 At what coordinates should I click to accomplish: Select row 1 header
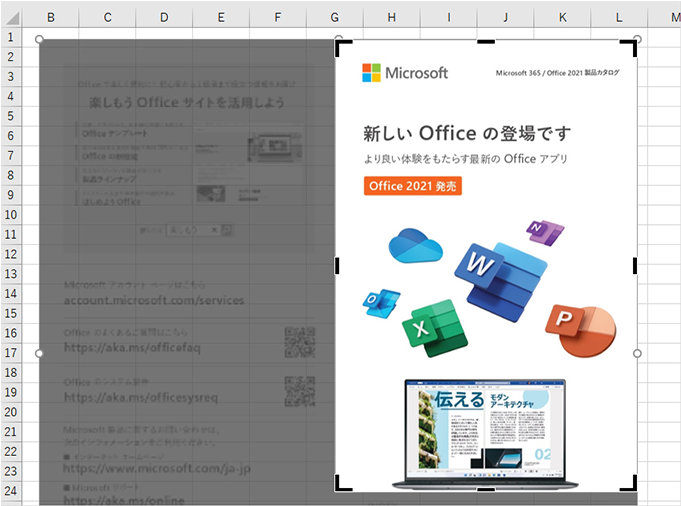[x=11, y=37]
